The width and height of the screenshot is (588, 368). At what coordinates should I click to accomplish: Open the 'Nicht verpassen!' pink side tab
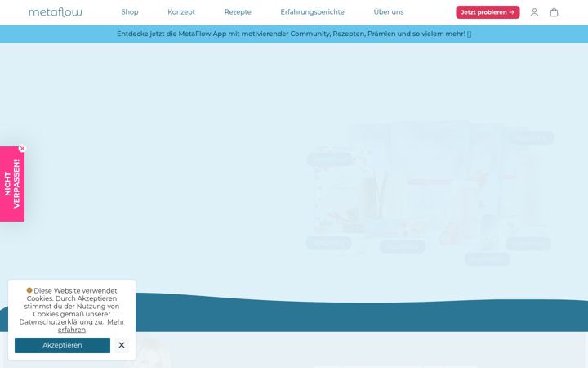12,184
